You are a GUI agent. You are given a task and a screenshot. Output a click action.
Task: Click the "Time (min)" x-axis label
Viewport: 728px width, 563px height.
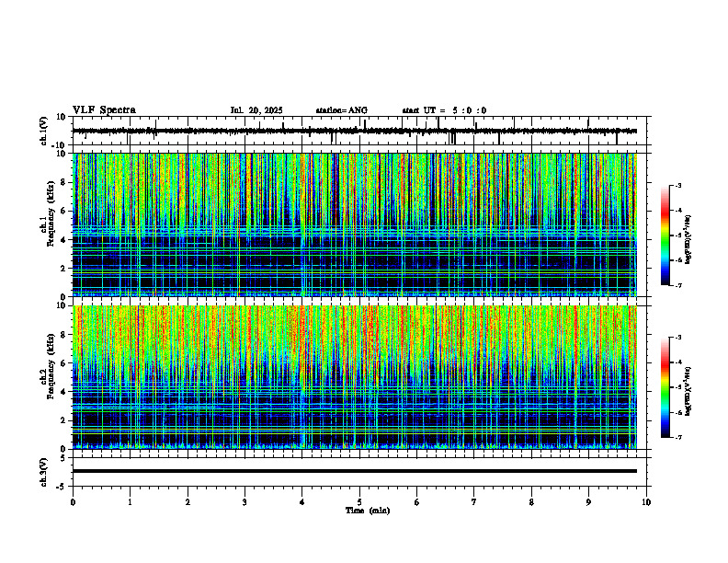(368, 511)
